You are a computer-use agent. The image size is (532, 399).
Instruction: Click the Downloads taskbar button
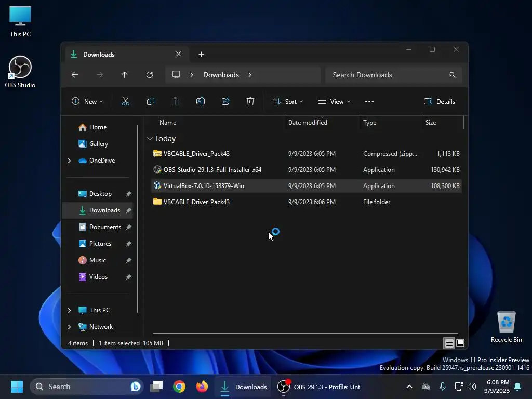243,387
